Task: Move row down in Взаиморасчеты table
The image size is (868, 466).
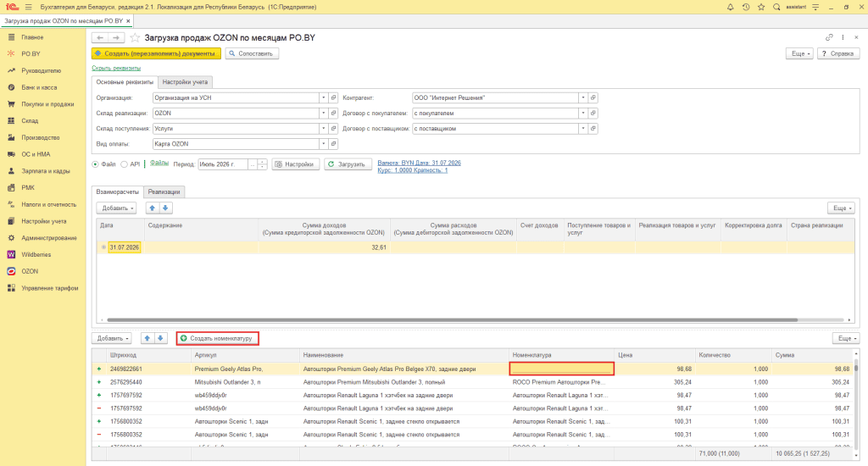Action: [165, 208]
